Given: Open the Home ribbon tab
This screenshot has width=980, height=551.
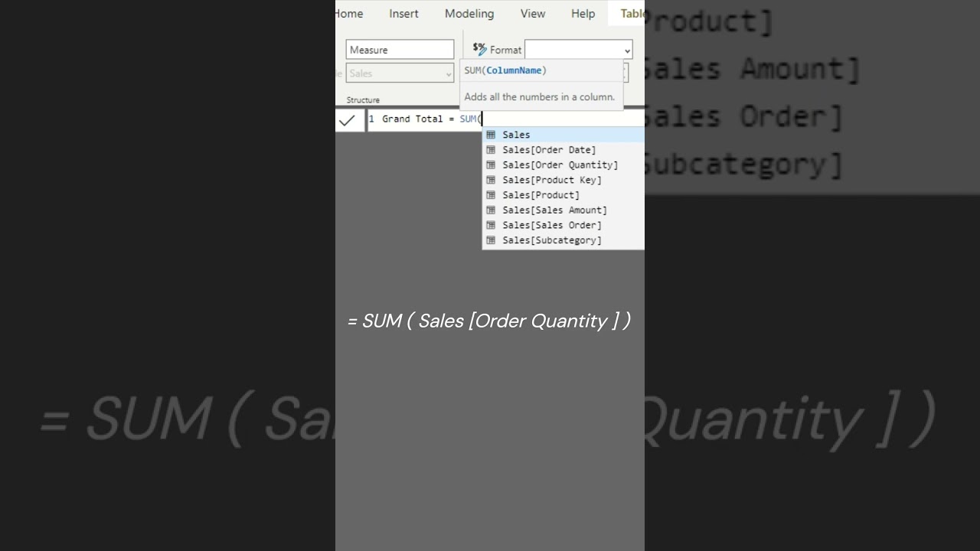Looking at the screenshot, I should 348,14.
